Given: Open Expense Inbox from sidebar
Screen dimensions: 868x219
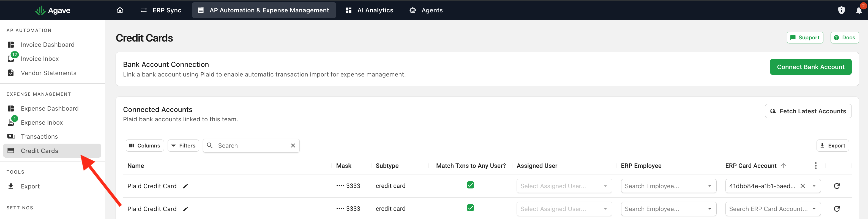Looking at the screenshot, I should (42, 122).
